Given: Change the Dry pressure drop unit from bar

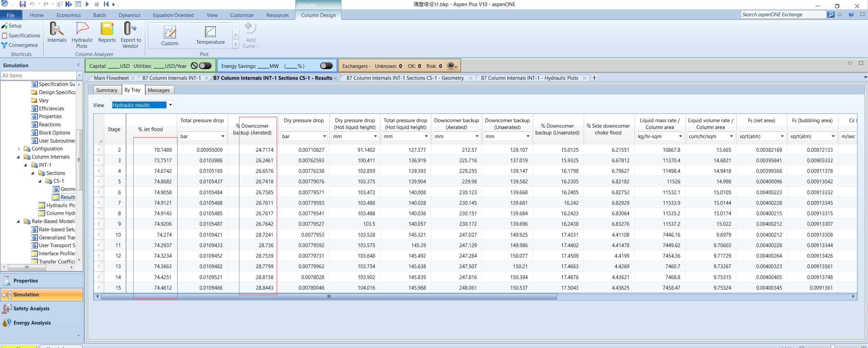Looking at the screenshot, I should [304, 136].
